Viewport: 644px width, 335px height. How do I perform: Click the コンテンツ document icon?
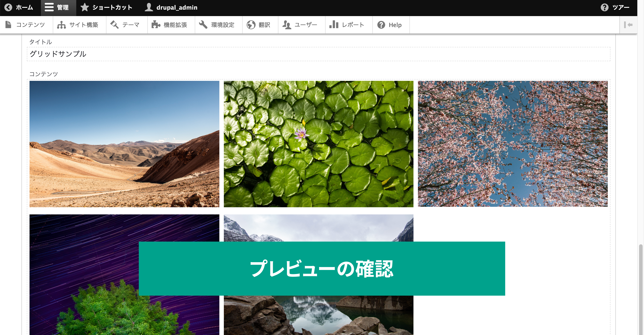point(8,25)
